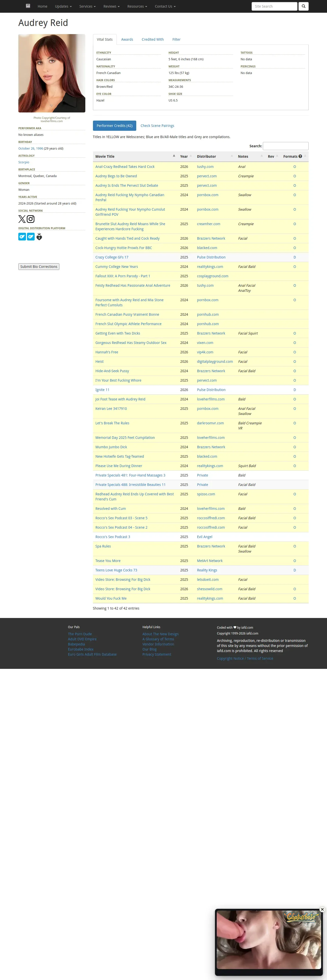Expand the Resources dropdown menu
The image size is (327, 980).
[137, 6]
